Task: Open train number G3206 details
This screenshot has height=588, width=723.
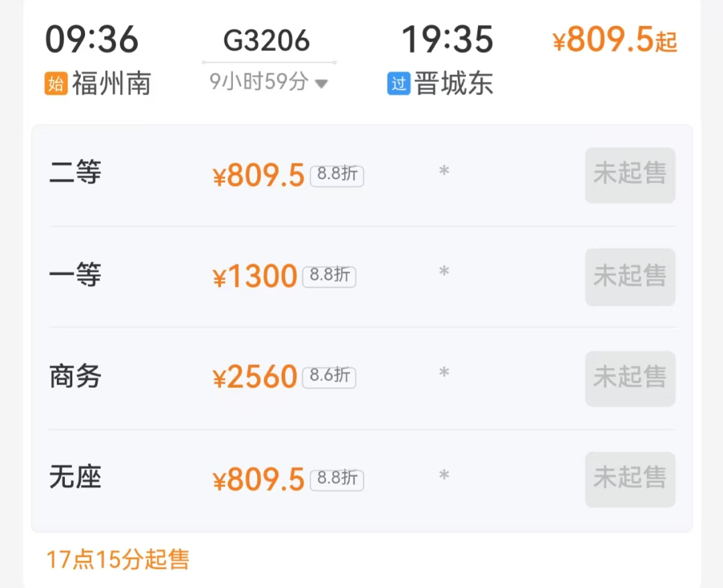Action: point(266,41)
